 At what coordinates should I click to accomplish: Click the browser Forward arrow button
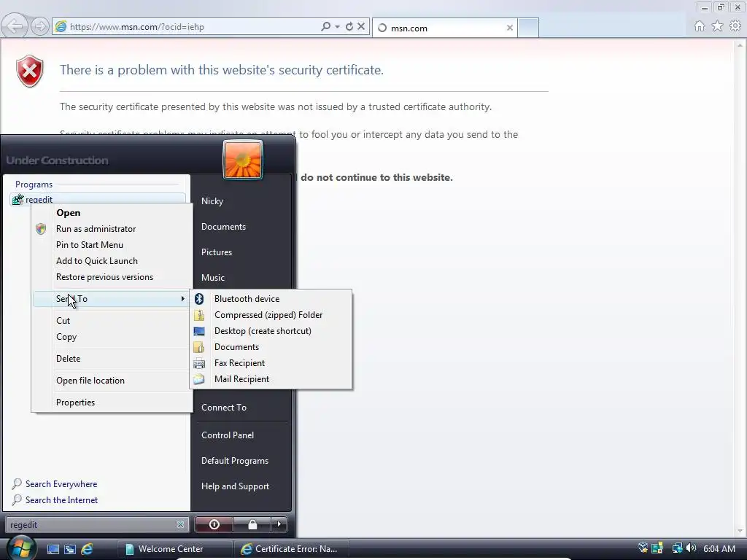coord(40,26)
